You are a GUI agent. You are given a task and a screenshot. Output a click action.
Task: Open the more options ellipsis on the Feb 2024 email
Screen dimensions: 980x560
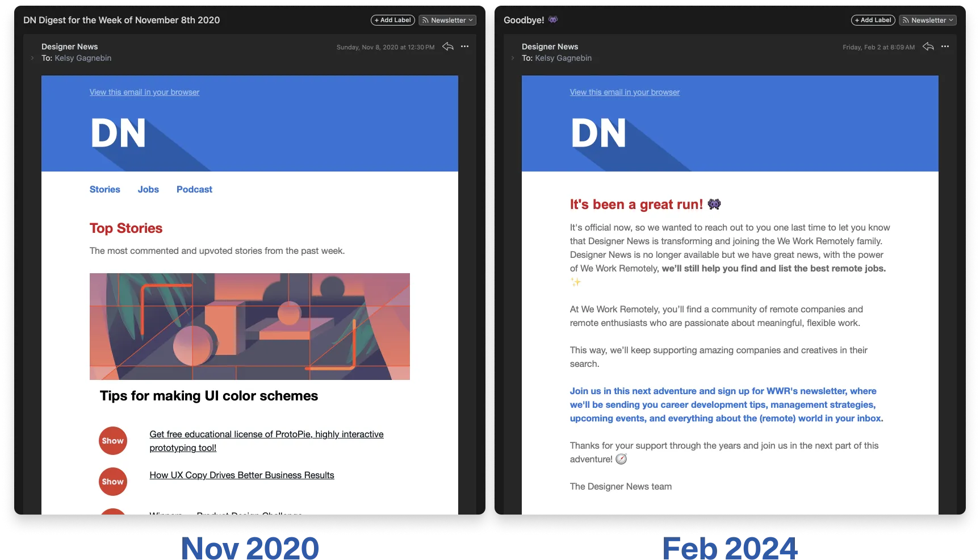(945, 47)
